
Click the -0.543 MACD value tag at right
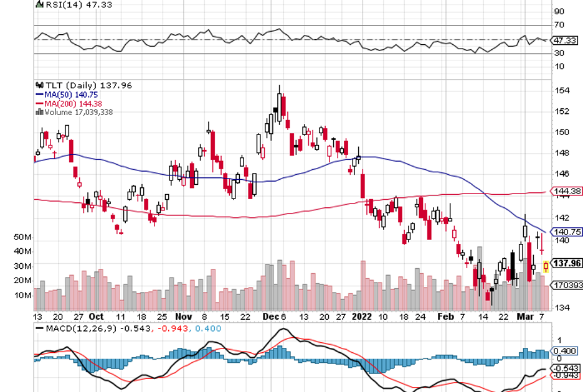pyautogui.click(x=565, y=368)
